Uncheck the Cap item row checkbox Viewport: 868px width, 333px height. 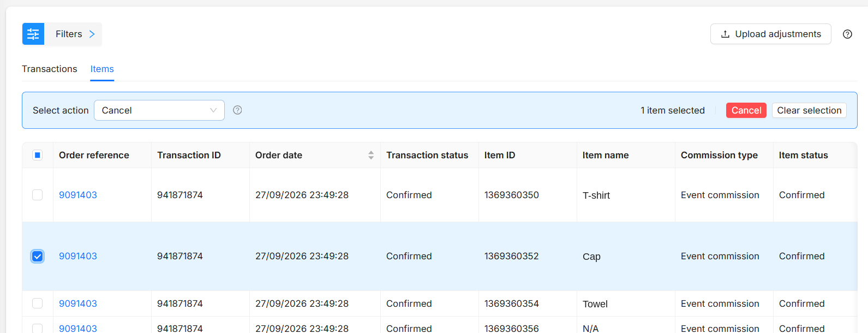pyautogui.click(x=38, y=256)
